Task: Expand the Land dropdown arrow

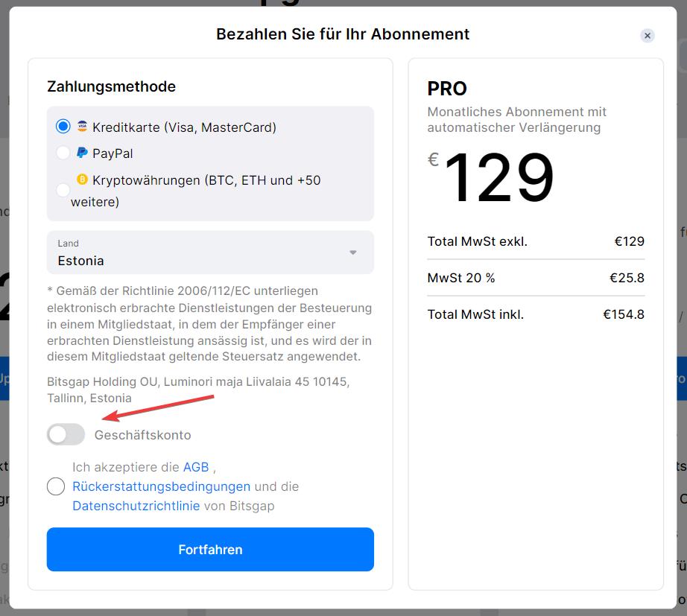Action: pos(353,253)
